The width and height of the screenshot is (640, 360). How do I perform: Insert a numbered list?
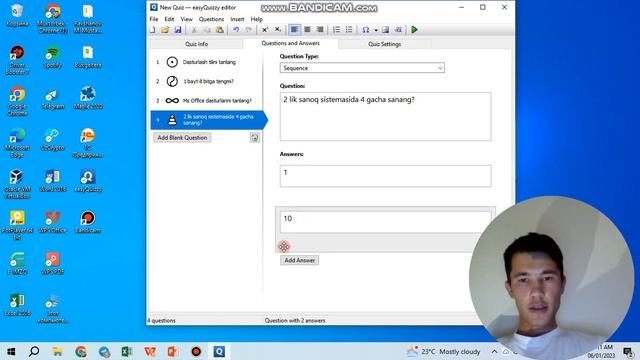336,30
